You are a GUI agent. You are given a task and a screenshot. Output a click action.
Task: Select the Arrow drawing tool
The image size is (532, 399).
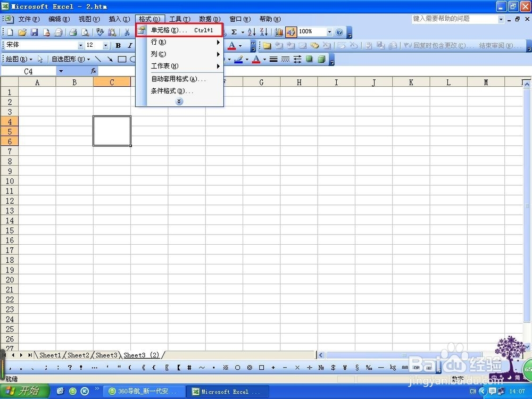click(110, 60)
